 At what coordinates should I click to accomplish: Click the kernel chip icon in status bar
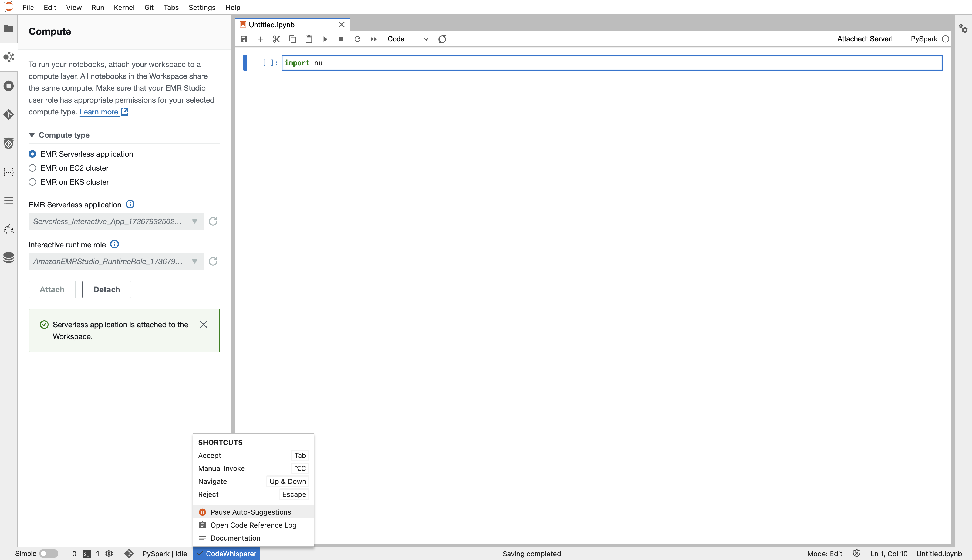coord(109,554)
